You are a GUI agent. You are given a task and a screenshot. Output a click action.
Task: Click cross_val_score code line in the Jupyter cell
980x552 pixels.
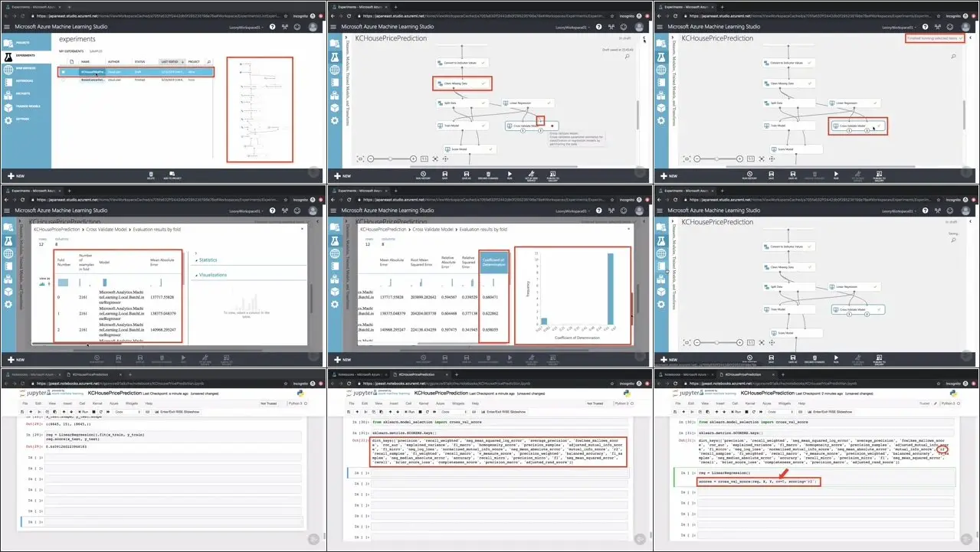759,482
